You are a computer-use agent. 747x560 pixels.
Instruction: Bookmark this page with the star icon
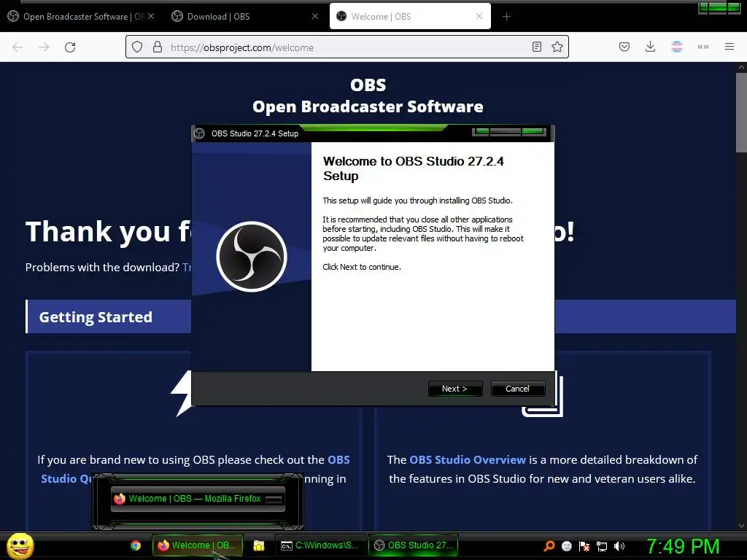click(x=557, y=47)
